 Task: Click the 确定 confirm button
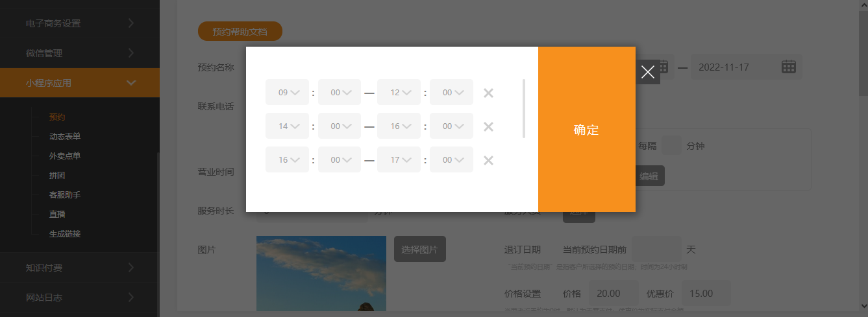tap(586, 130)
